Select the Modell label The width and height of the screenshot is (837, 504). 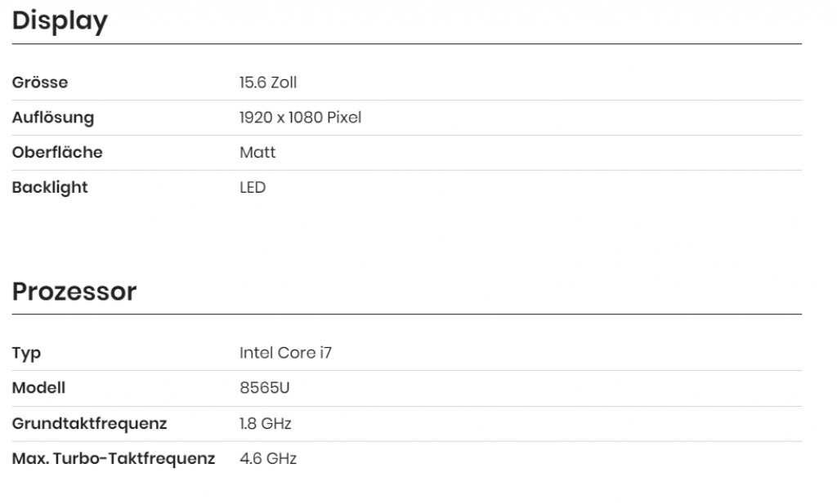(38, 389)
